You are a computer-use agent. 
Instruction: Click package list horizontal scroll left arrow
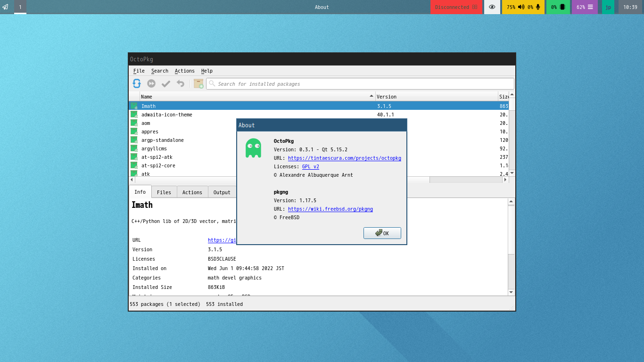tap(132, 180)
